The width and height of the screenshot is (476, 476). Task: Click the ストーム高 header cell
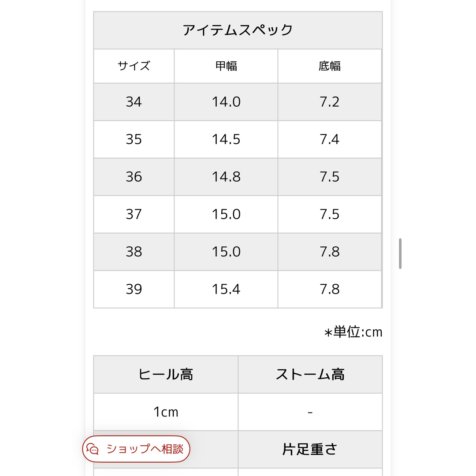(310, 374)
